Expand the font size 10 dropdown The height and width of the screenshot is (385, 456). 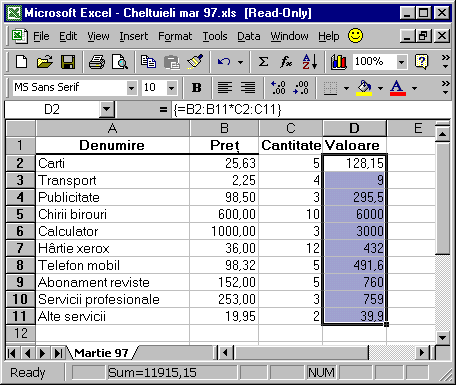coord(172,88)
